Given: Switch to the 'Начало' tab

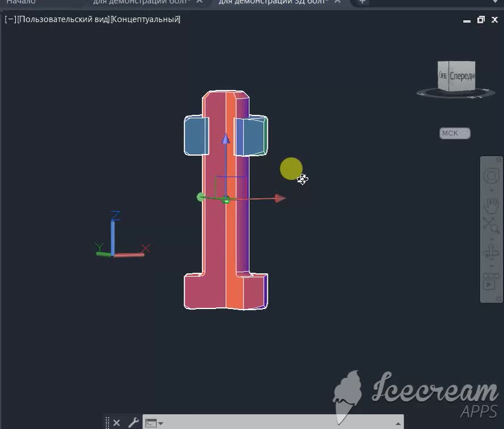Looking at the screenshot, I should click(21, 2).
